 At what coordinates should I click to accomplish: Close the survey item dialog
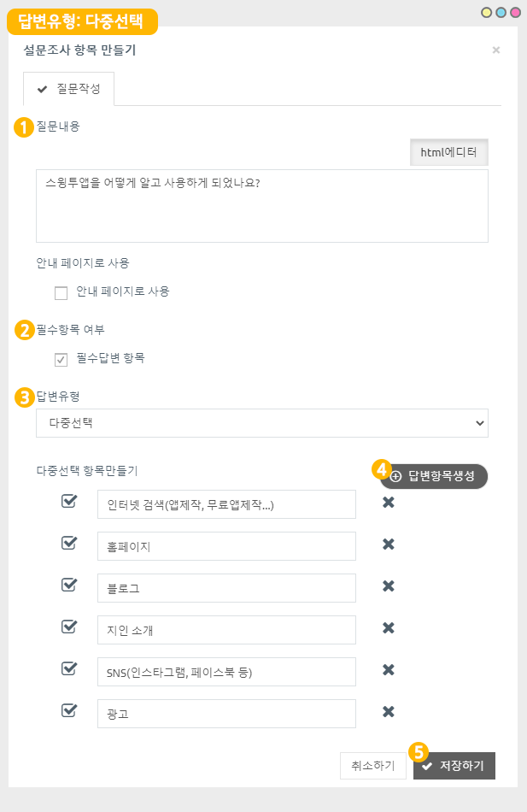(495, 50)
